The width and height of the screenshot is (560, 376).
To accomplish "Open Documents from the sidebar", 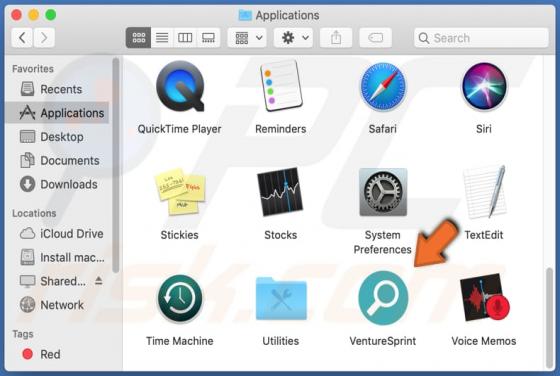I will coord(57,161).
